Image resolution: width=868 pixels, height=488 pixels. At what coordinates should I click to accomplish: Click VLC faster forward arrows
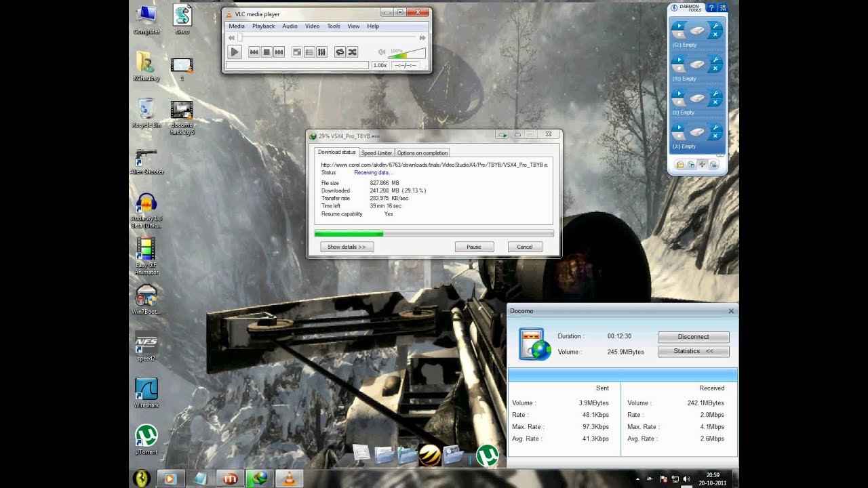coord(422,38)
